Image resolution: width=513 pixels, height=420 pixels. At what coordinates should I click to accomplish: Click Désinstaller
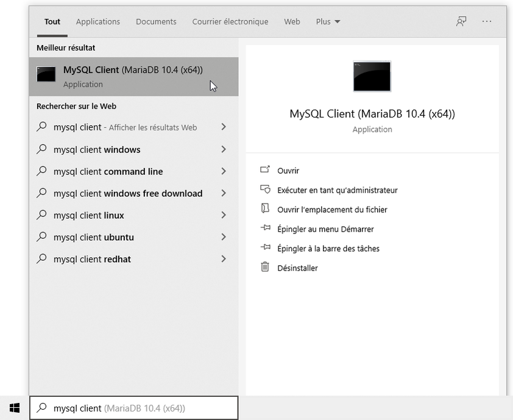[297, 268]
